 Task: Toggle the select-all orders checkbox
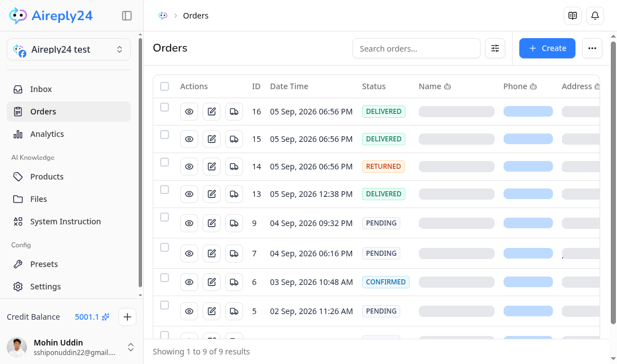tap(164, 86)
